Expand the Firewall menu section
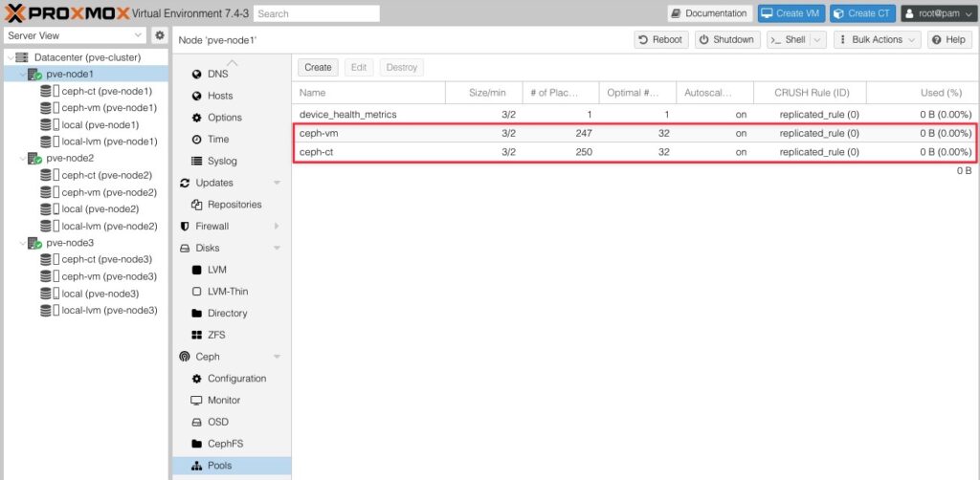980x480 pixels. [277, 226]
